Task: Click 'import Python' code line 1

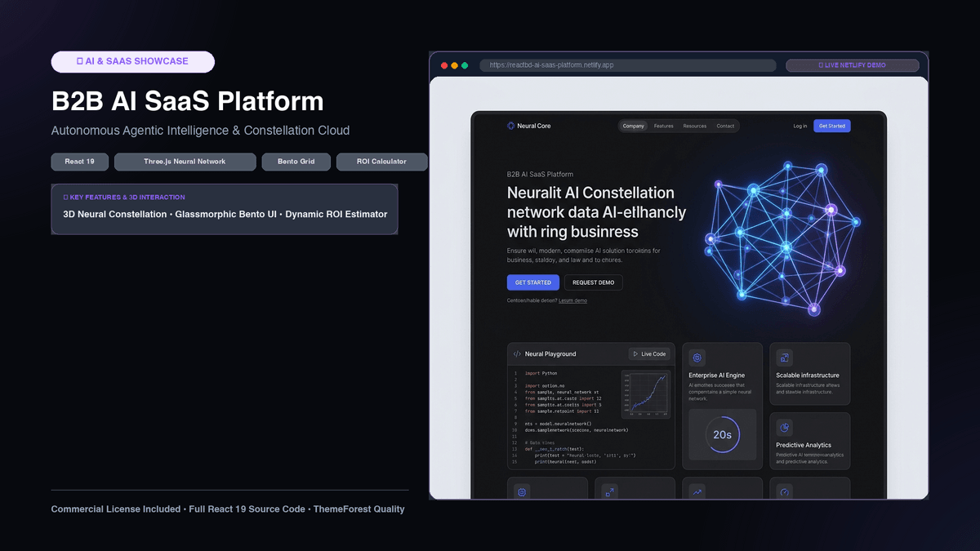Action: click(541, 373)
